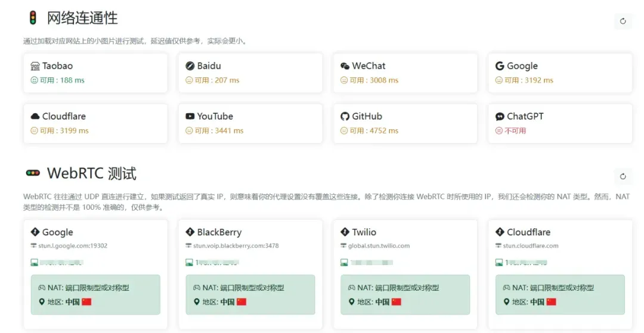644x333 pixels.
Task: Click the NAT type text in WebRTC Google card
Action: point(88,288)
